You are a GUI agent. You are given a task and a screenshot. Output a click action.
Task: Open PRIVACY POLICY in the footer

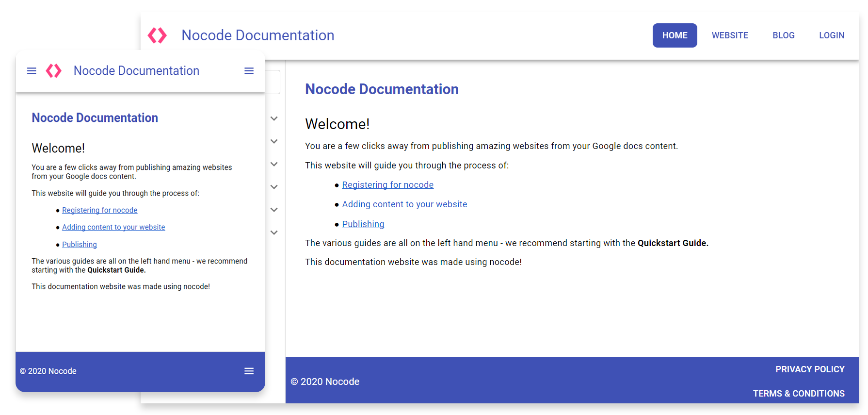pos(810,369)
